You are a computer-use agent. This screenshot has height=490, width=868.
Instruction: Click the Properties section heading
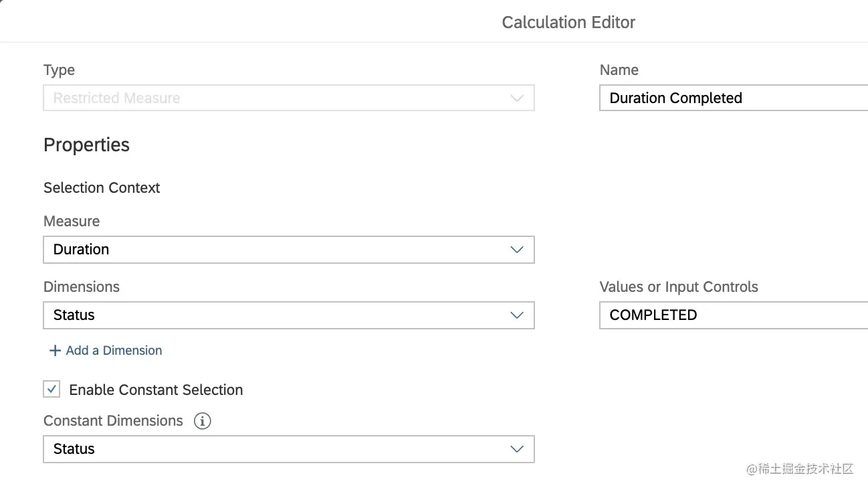pyautogui.click(x=86, y=145)
